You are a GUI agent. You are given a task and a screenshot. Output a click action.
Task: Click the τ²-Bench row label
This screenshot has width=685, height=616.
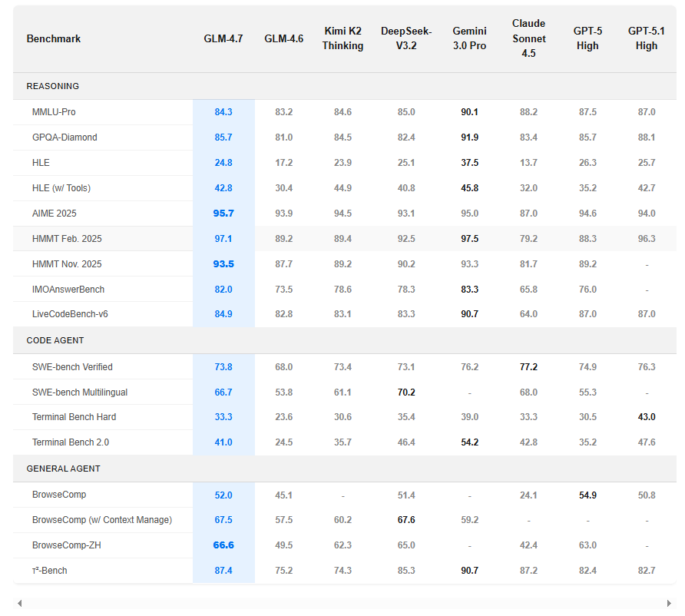coord(50,571)
